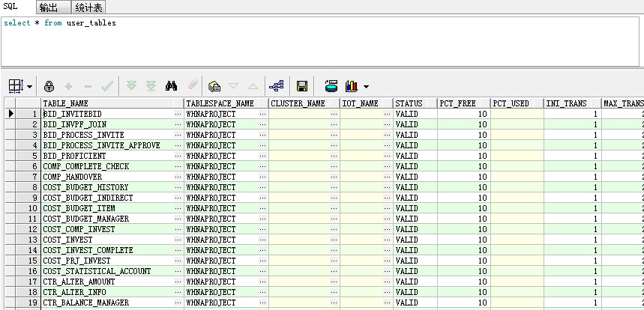The image size is (644, 310).
Task: Click the STATUS column header
Action: (x=415, y=103)
